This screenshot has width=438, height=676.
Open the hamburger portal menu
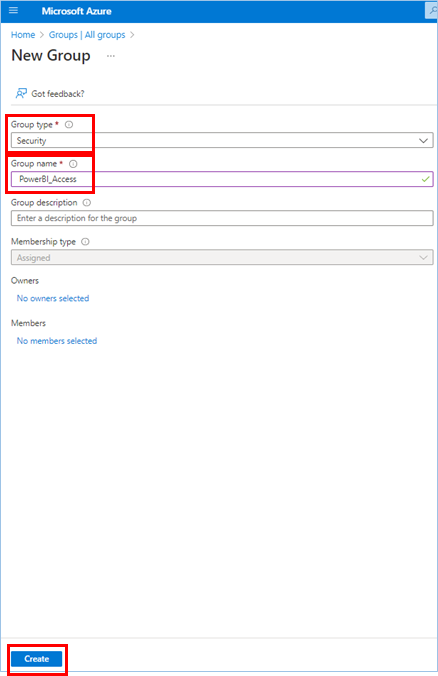[x=13, y=10]
